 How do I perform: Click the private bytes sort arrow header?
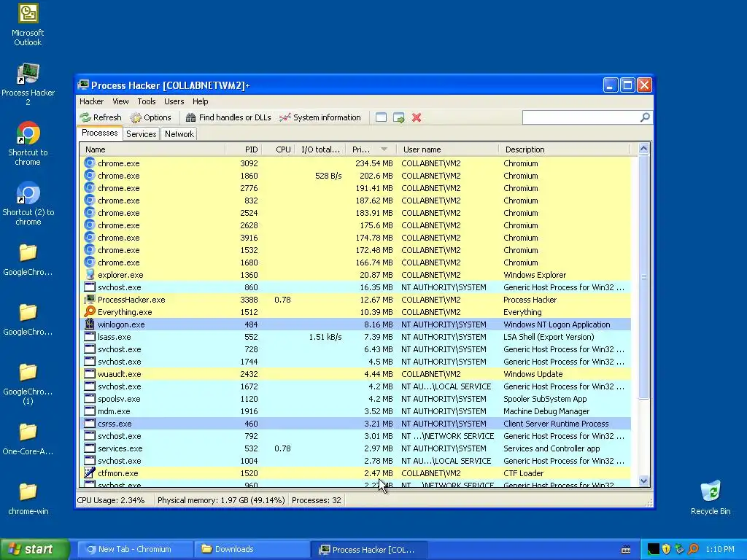tap(371, 149)
